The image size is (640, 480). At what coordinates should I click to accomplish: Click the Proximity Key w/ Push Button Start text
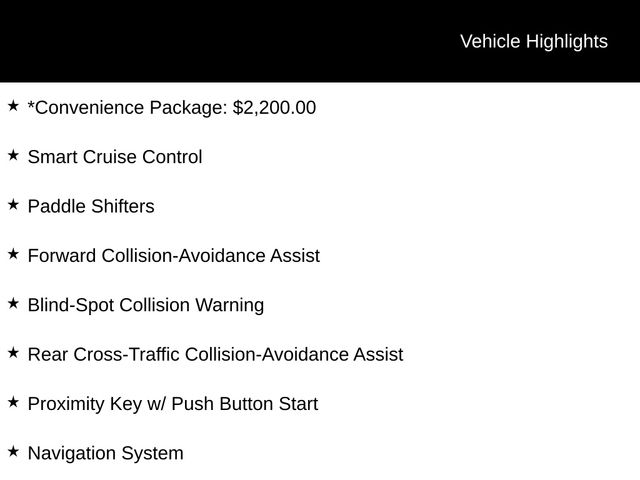(173, 404)
